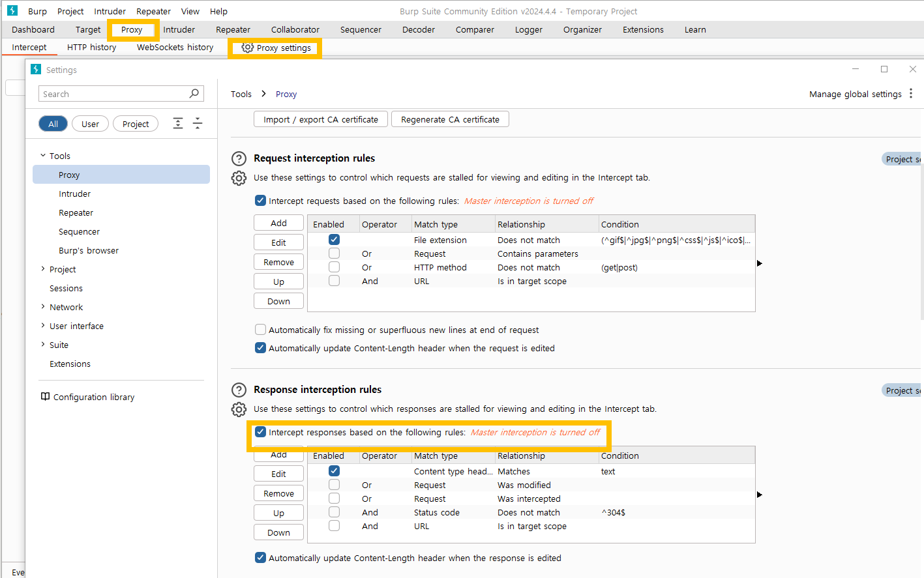Enable the HTTP method request rule

pyautogui.click(x=334, y=267)
